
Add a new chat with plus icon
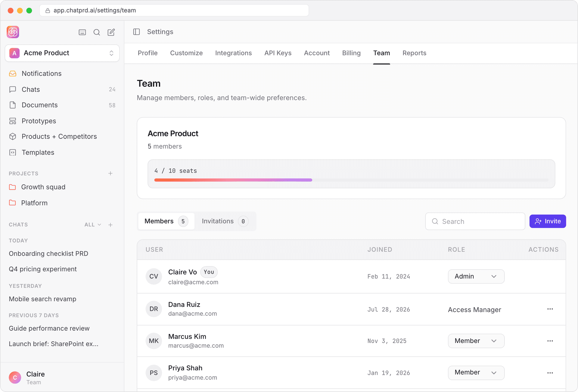click(x=110, y=225)
